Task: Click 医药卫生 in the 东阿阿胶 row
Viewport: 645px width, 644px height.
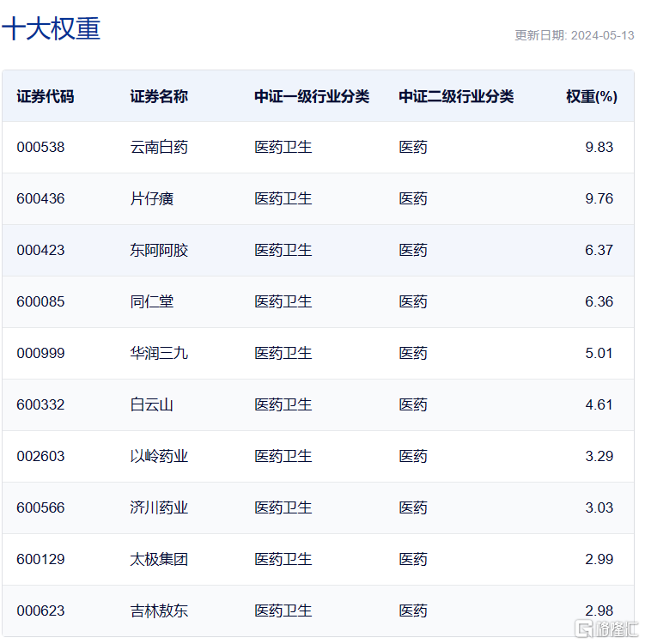Action: point(283,250)
